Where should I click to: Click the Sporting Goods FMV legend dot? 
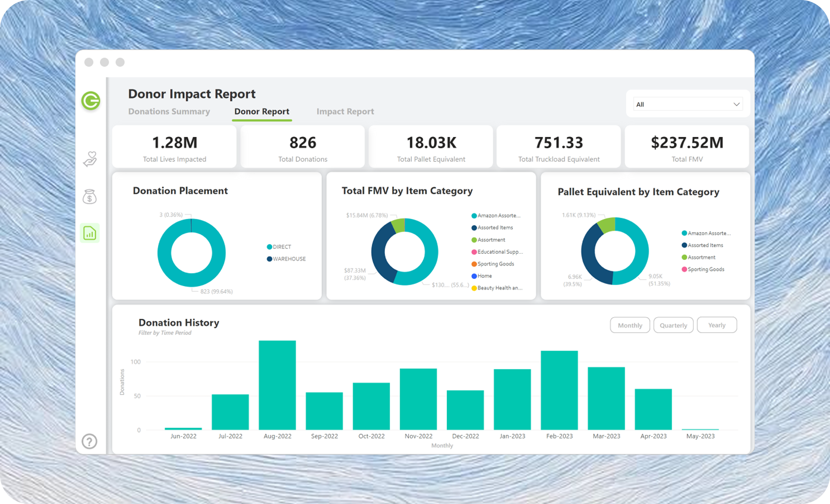click(474, 264)
